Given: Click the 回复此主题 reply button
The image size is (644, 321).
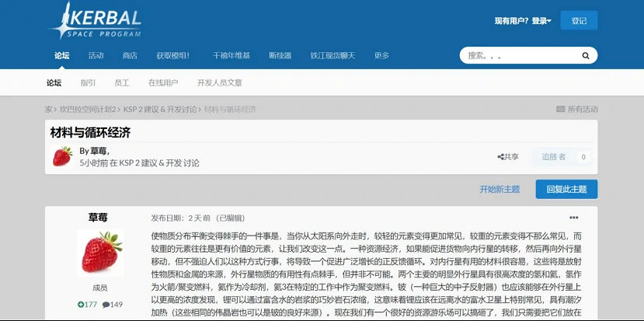Looking at the screenshot, I should [x=566, y=189].
